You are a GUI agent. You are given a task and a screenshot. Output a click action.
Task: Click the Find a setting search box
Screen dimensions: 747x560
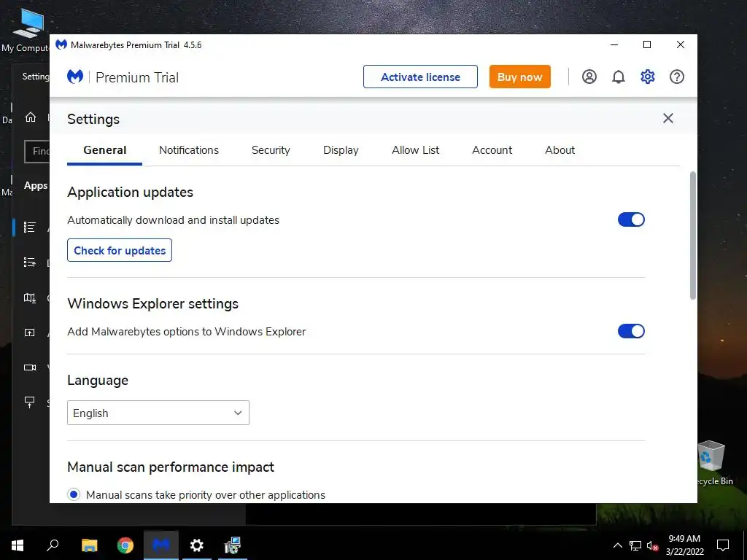pos(37,152)
